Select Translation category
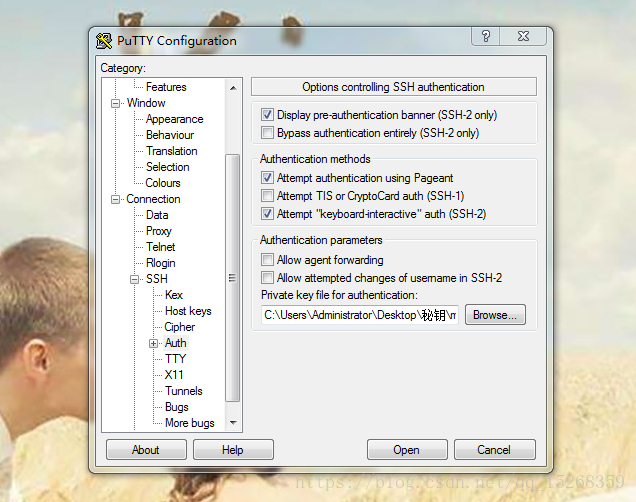 click(x=172, y=151)
